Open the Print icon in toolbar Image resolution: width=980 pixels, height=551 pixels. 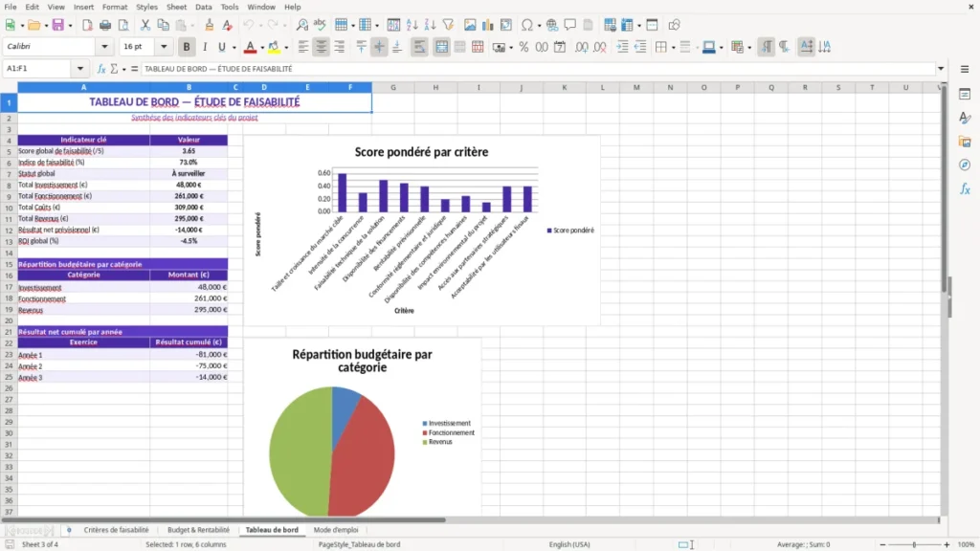[x=105, y=25]
